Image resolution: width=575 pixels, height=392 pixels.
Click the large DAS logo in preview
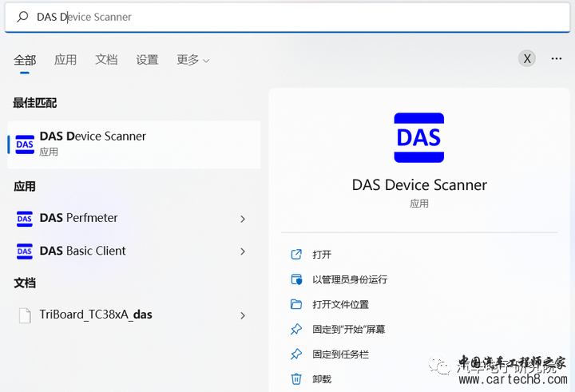pyautogui.click(x=418, y=137)
